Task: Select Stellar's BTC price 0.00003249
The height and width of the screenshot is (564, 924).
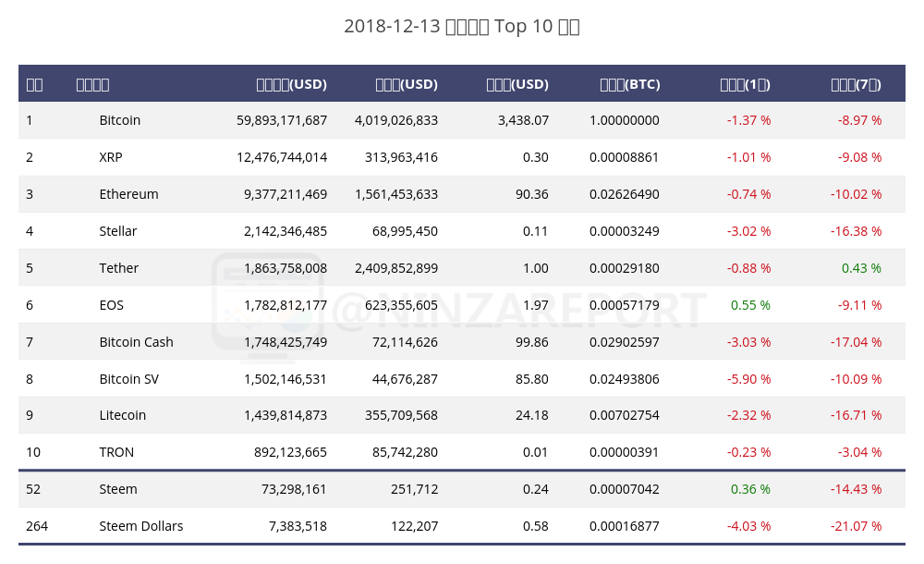Action: pos(624,231)
